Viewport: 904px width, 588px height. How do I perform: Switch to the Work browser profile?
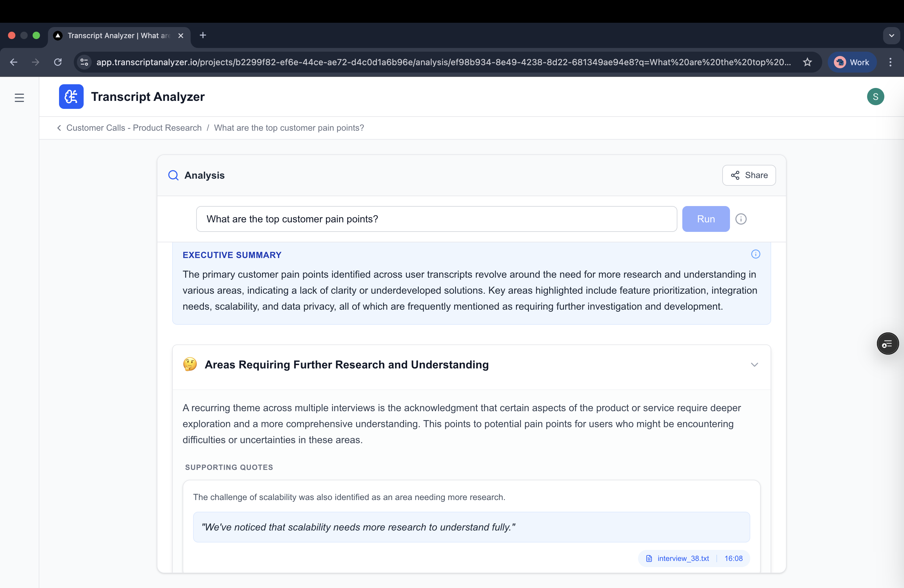(852, 62)
